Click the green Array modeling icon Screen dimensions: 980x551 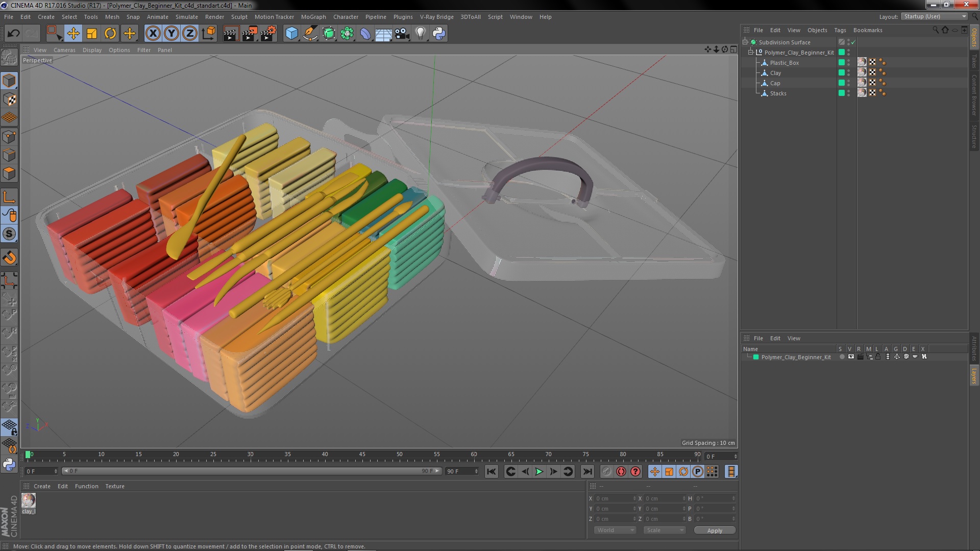pyautogui.click(x=347, y=34)
